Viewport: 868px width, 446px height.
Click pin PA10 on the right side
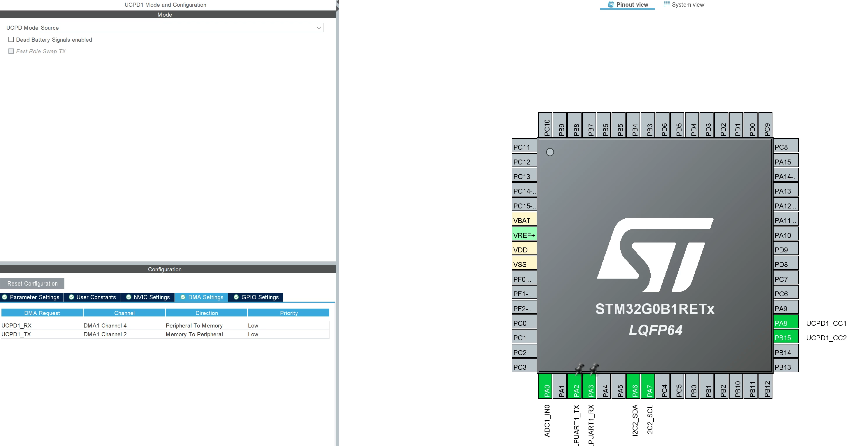pos(786,234)
